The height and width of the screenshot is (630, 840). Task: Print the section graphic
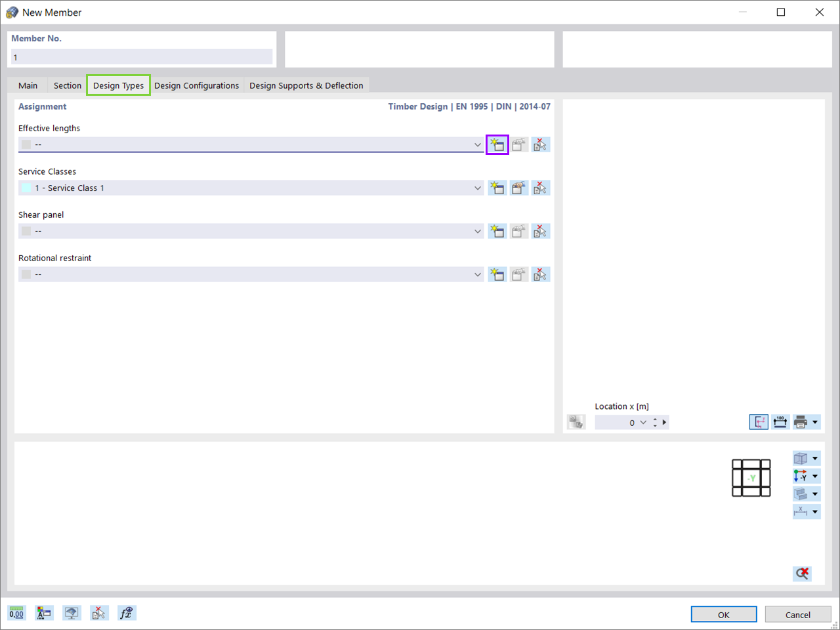(x=803, y=422)
